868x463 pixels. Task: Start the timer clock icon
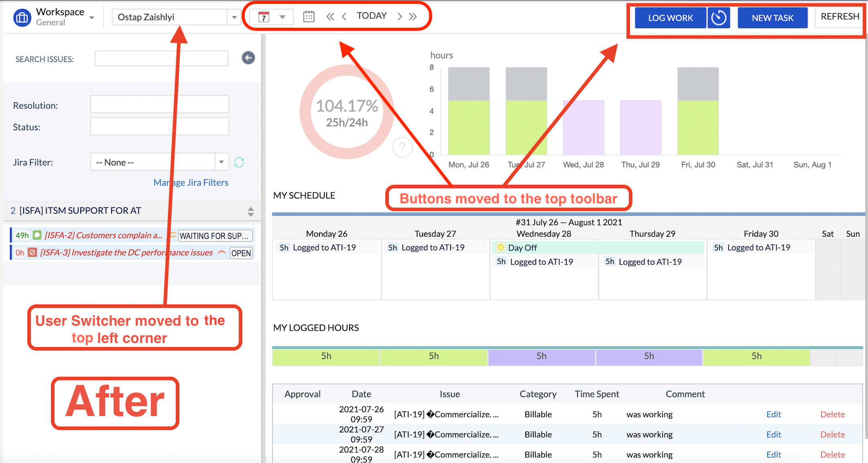pyautogui.click(x=718, y=18)
